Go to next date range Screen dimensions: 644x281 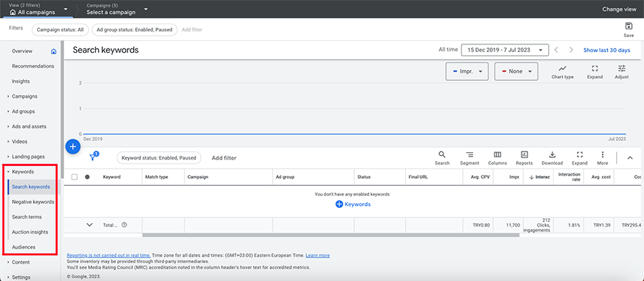[x=571, y=50]
